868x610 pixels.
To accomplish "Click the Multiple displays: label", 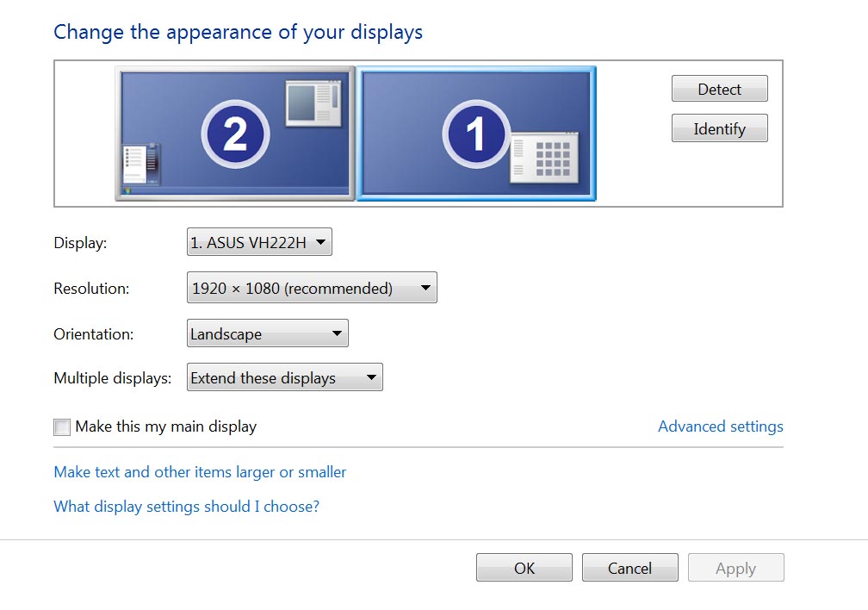I will coord(112,378).
